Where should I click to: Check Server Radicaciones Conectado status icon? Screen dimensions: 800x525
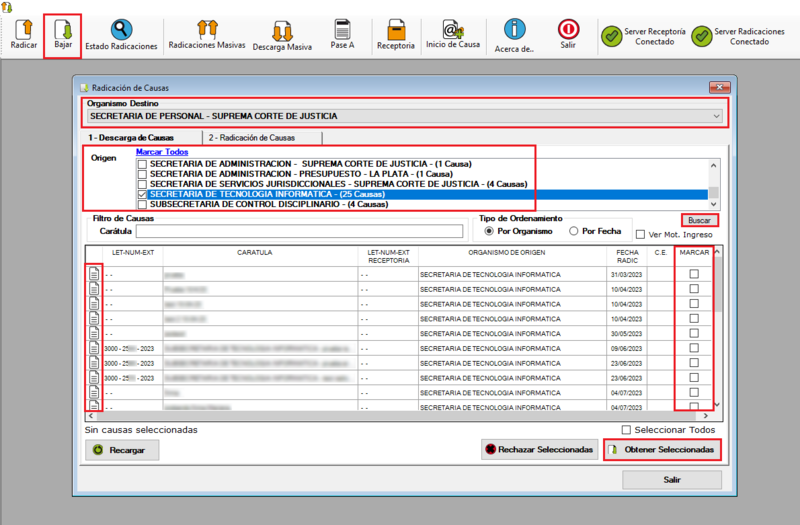point(702,36)
